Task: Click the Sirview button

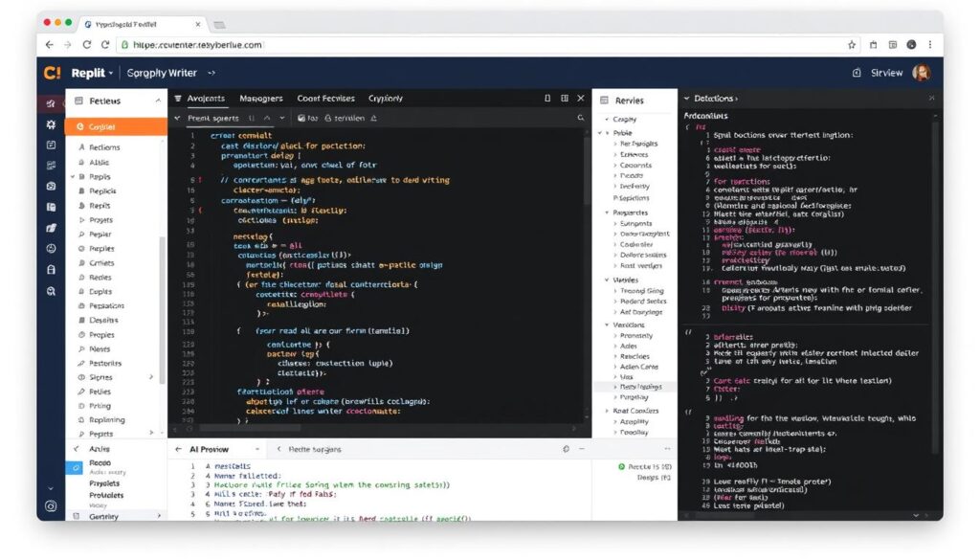Action: [x=886, y=73]
